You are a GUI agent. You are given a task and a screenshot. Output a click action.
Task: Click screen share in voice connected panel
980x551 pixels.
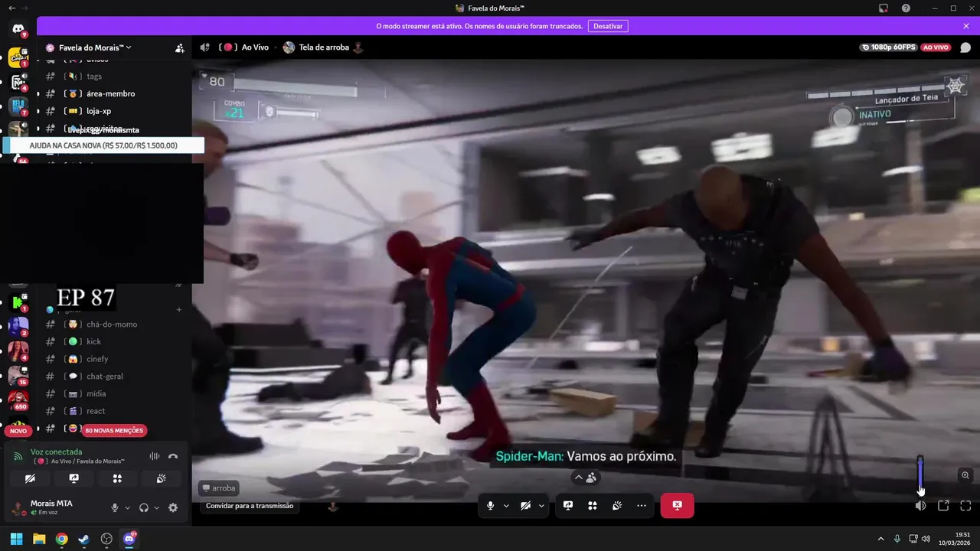pyautogui.click(x=74, y=478)
